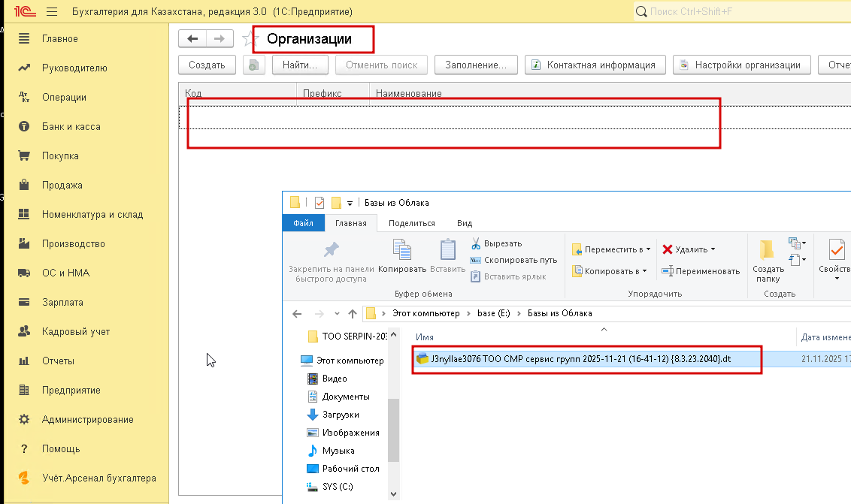Select SYS (C:) drive in tree
This screenshot has height=504, width=851.
click(338, 486)
